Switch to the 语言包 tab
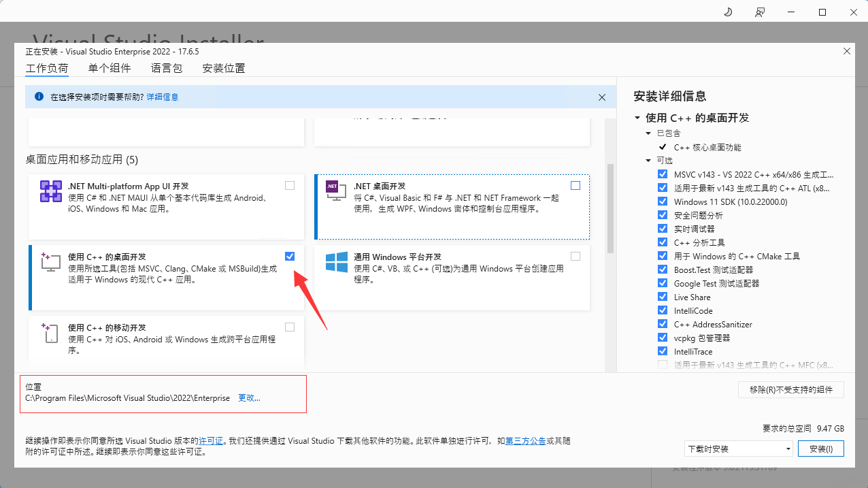The height and width of the screenshot is (488, 868). coord(167,68)
